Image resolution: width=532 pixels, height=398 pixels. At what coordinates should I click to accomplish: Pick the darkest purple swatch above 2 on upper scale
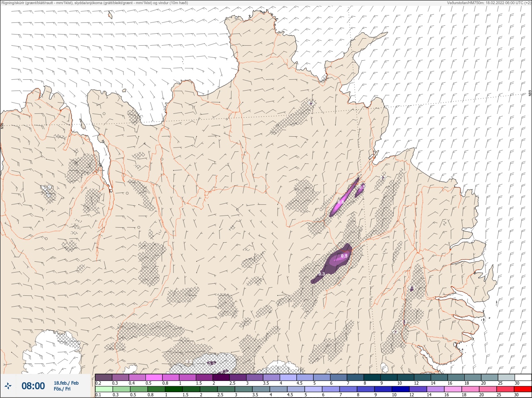tap(221, 377)
